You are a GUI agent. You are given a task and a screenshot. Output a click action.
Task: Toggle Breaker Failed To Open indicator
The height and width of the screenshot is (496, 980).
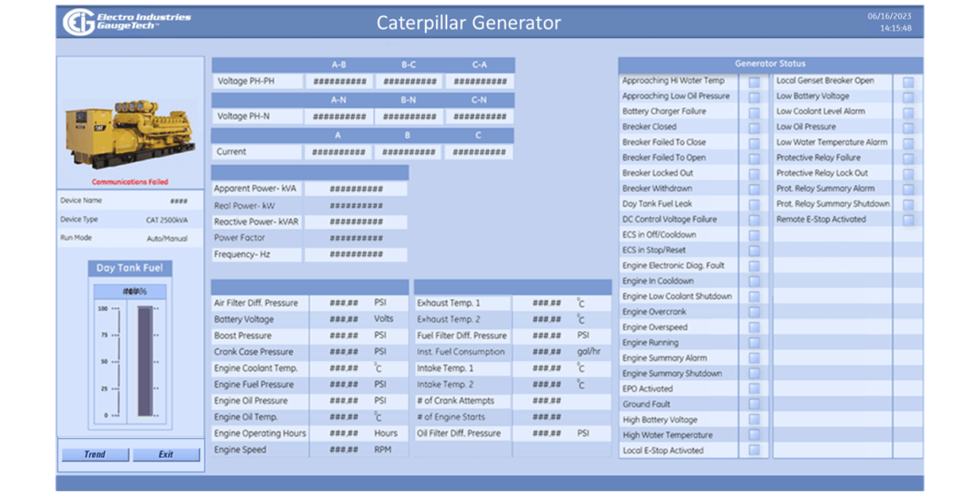point(754,158)
